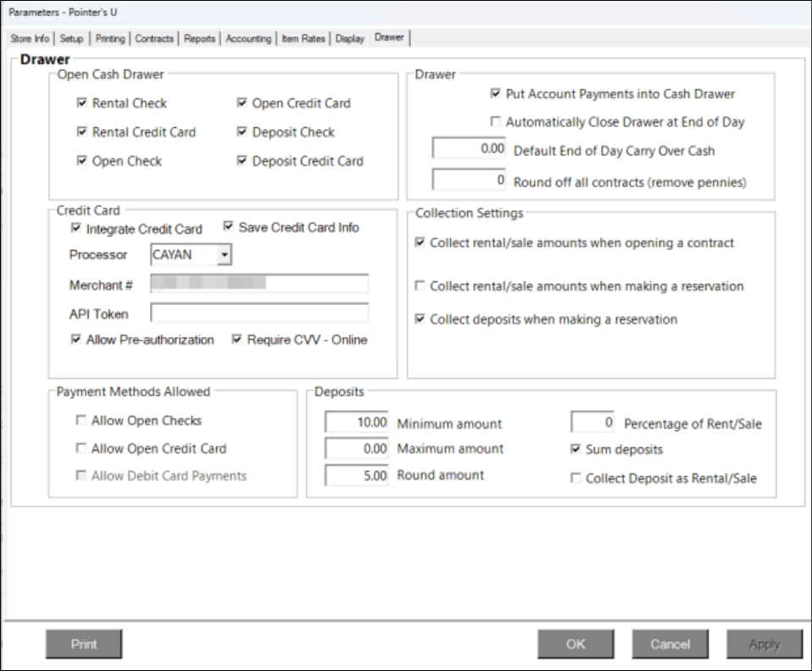Switch to the Store Info tab
Image resolution: width=812 pixels, height=671 pixels.
click(x=30, y=39)
